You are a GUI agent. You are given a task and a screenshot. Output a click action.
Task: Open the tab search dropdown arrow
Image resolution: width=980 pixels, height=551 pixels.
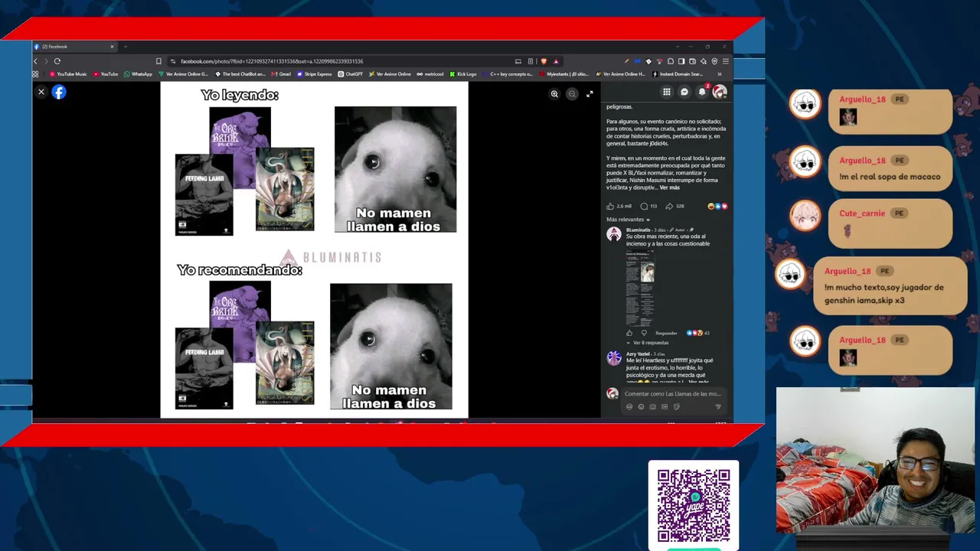(x=676, y=47)
